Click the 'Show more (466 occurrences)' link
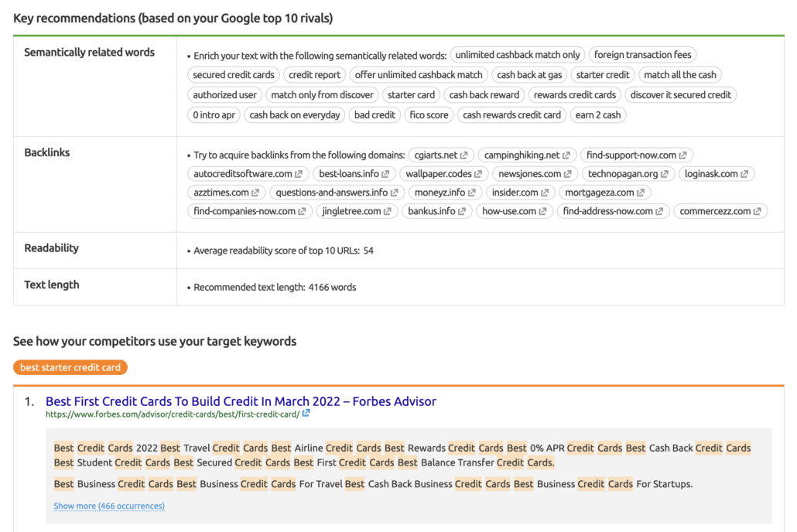The width and height of the screenshot is (797, 532). [x=108, y=506]
